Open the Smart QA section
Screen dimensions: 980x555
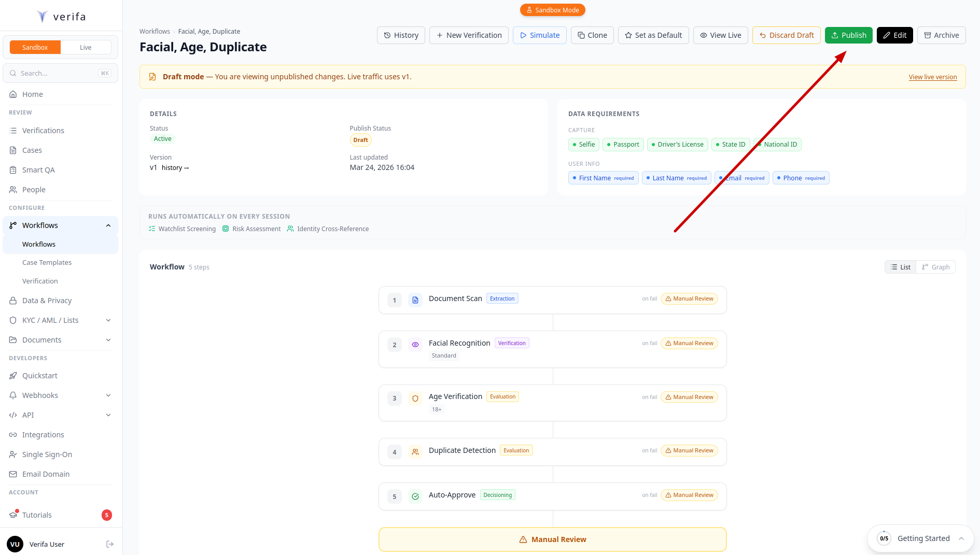(38, 169)
